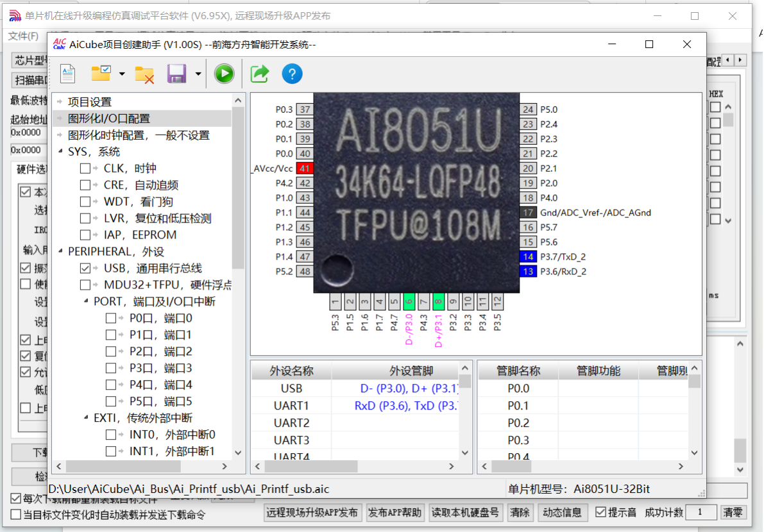This screenshot has width=764, height=532.
Task: Uncheck the USB 通用串行总线 checkbox
Action: point(85,268)
